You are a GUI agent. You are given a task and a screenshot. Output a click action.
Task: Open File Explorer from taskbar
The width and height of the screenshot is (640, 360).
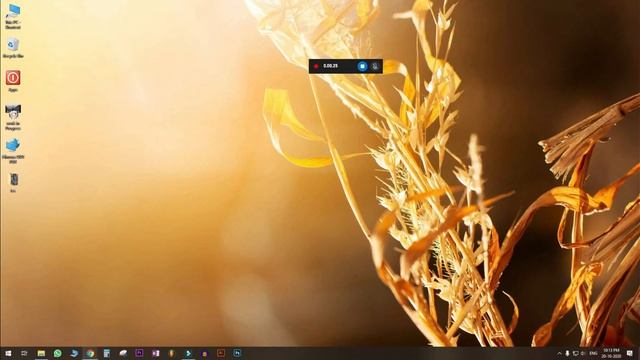[41, 353]
